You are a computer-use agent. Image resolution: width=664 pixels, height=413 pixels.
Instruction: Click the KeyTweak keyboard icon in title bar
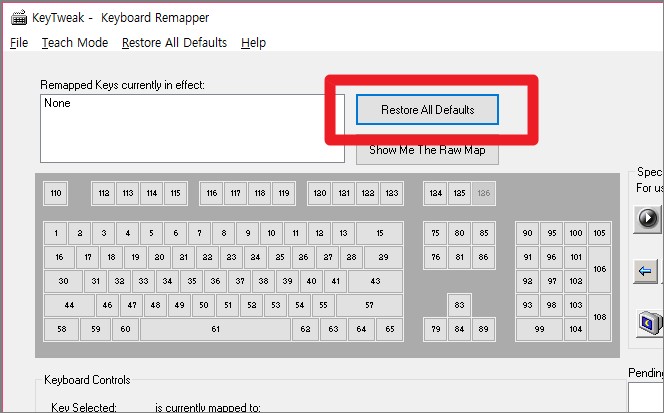point(19,17)
